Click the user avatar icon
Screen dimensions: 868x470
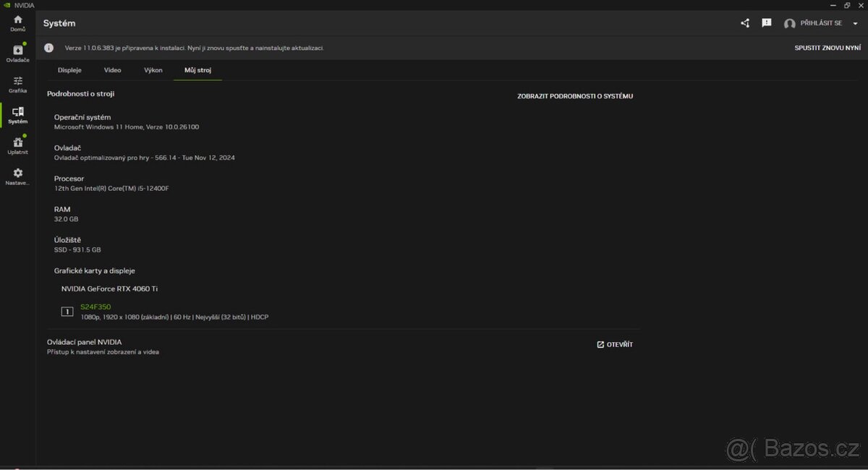[789, 24]
